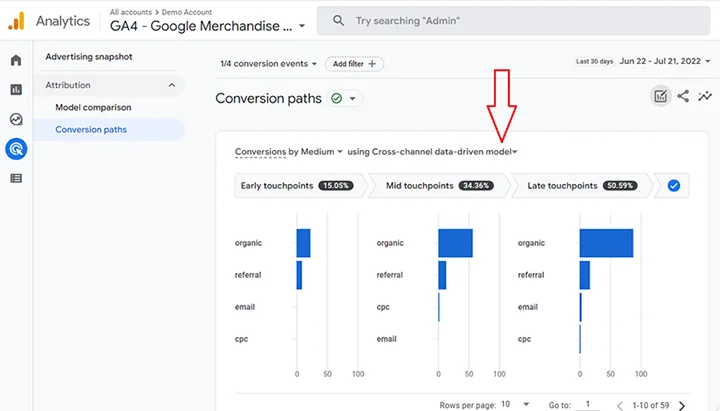The height and width of the screenshot is (411, 720).
Task: Open the Home icon in sidebar
Action: [x=16, y=60]
